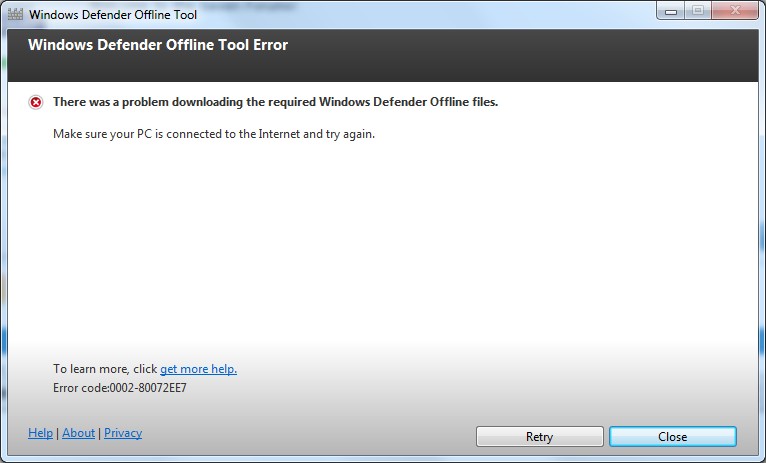Minimize the Windows Defender Offline Tool window
This screenshot has width=766, height=463.
(x=671, y=11)
